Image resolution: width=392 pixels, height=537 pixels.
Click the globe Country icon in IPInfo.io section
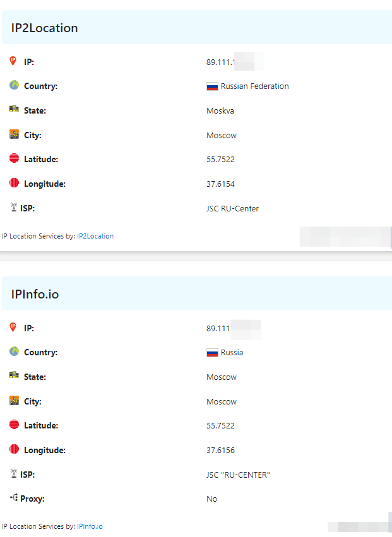(14, 351)
